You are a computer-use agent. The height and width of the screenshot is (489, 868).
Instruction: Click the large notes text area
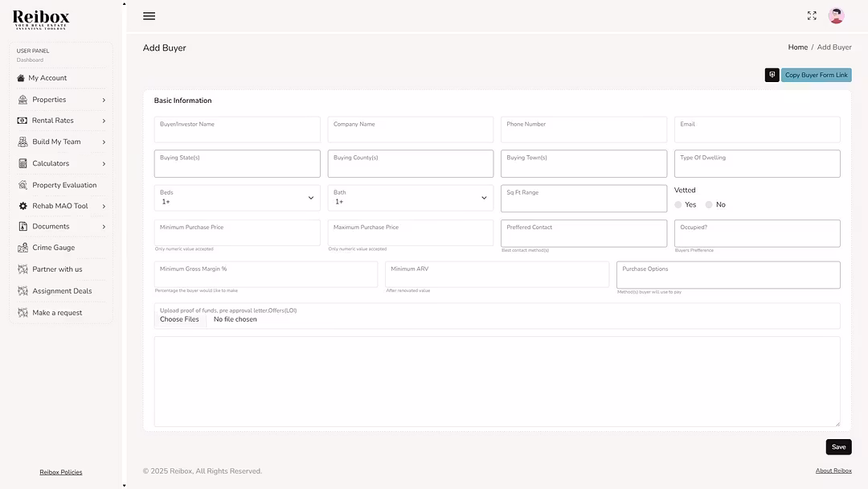(x=497, y=381)
